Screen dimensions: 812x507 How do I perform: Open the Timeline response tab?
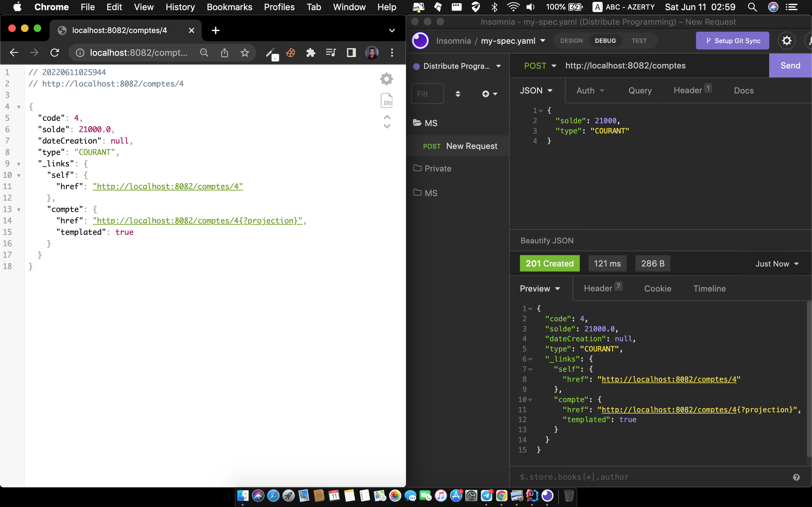coord(709,288)
